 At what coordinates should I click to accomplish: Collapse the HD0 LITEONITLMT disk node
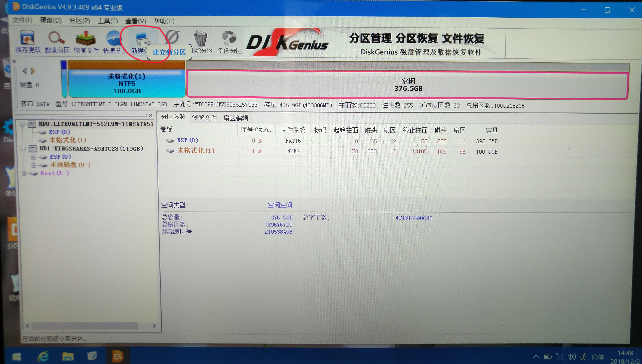point(23,124)
